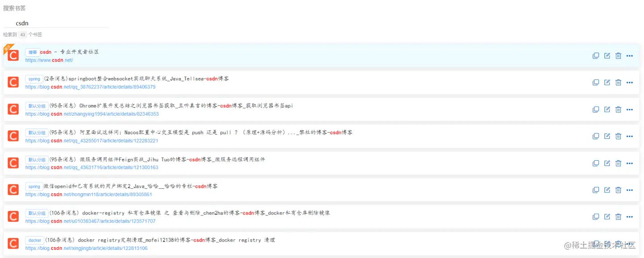Open the u010383467 article 123571707 link
Screen dimensions: 644x258
pyautogui.click(x=90, y=221)
